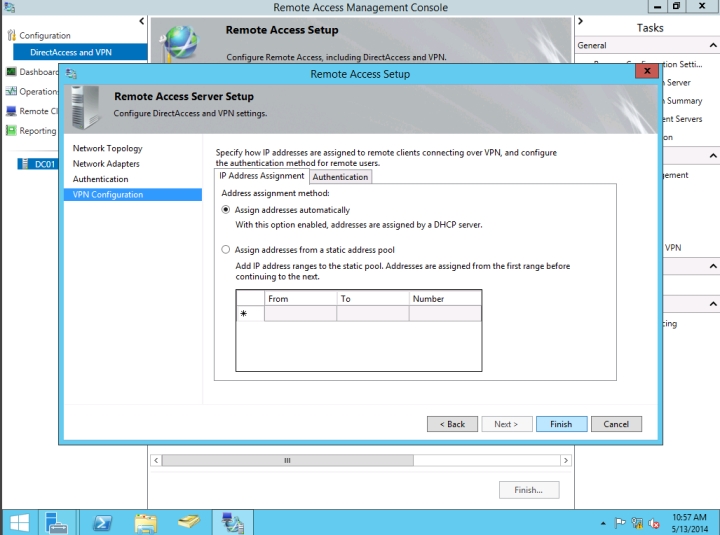Go to Network Adapters step
Screen dimensions: 720x535
pos(106,163)
